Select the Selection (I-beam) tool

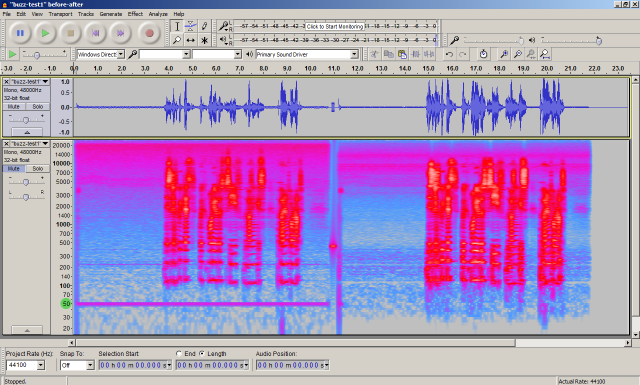point(177,27)
